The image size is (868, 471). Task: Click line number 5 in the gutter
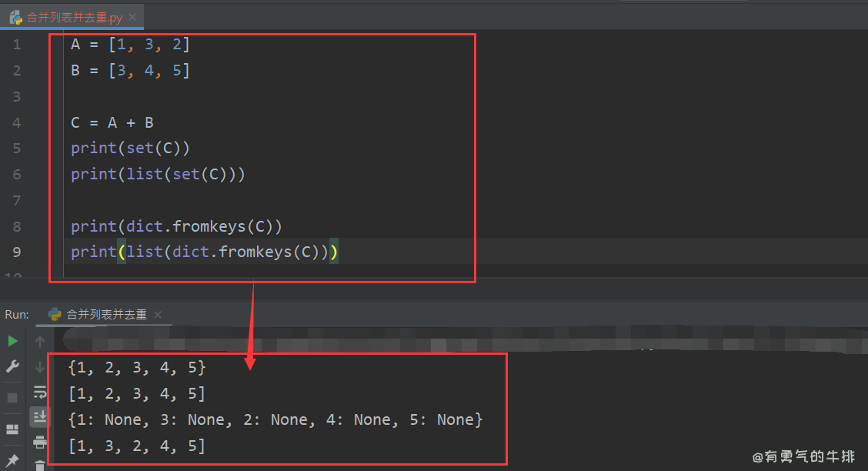point(17,148)
